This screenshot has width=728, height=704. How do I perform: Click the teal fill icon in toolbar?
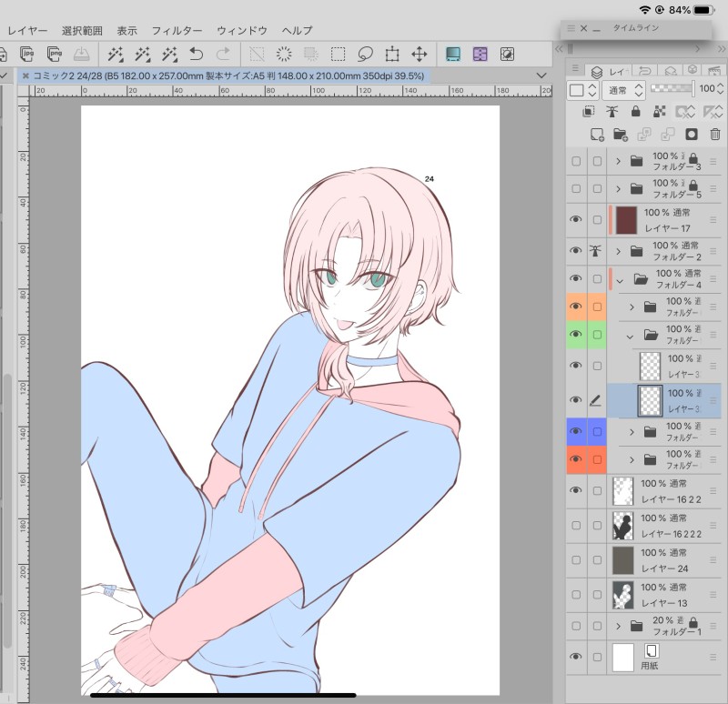(x=453, y=55)
